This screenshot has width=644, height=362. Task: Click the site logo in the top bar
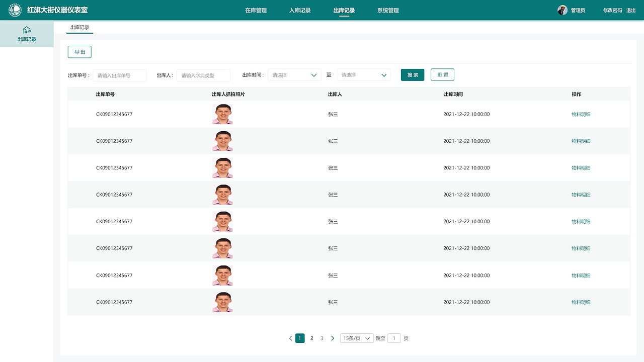click(x=15, y=10)
